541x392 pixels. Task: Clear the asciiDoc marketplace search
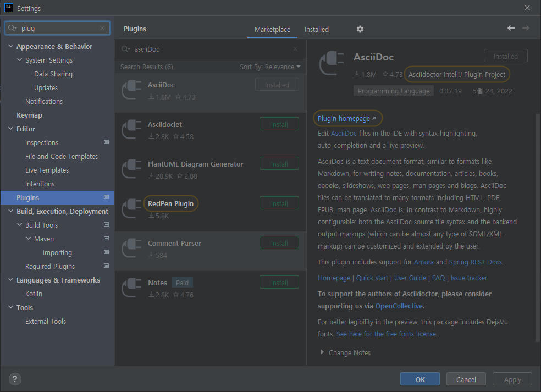pos(295,49)
